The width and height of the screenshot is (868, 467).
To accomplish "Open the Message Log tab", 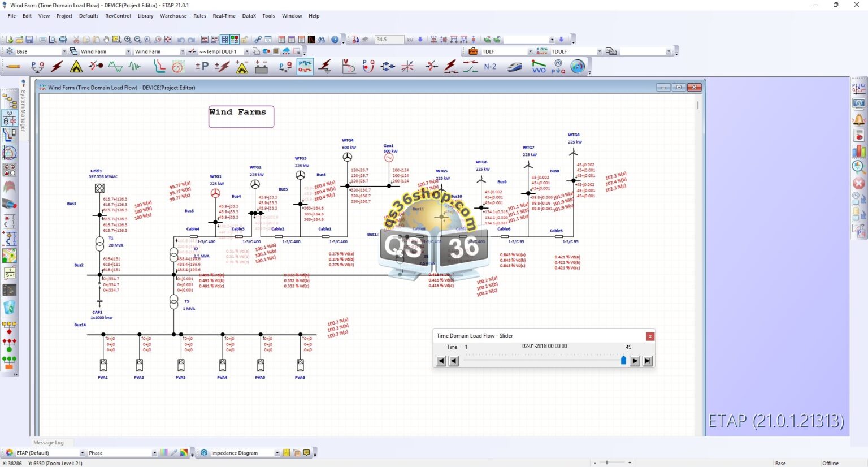I will (48, 443).
